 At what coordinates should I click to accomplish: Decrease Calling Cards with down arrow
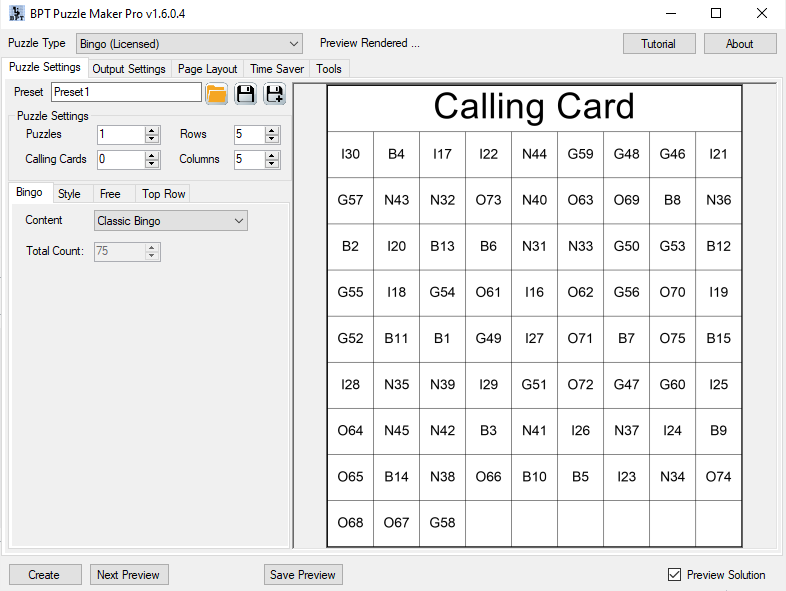click(151, 163)
